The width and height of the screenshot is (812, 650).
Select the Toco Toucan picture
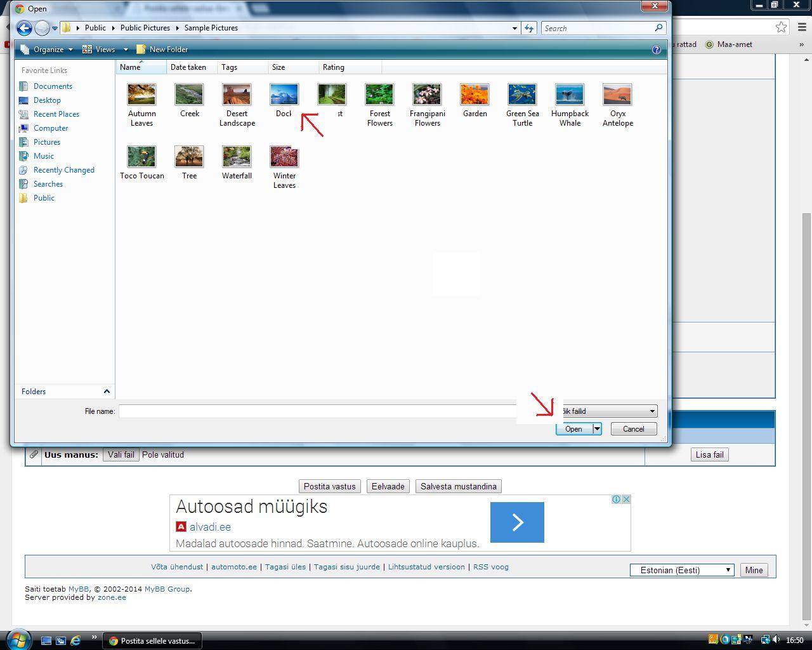point(142,162)
